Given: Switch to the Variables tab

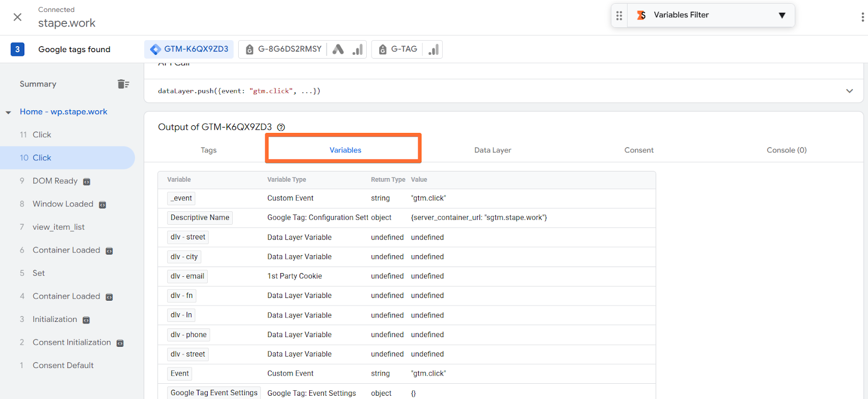Looking at the screenshot, I should [346, 150].
